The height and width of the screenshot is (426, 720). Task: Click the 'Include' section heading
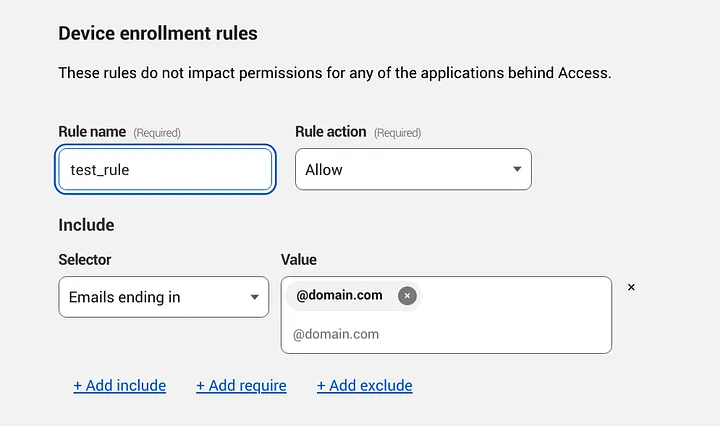coord(86,225)
